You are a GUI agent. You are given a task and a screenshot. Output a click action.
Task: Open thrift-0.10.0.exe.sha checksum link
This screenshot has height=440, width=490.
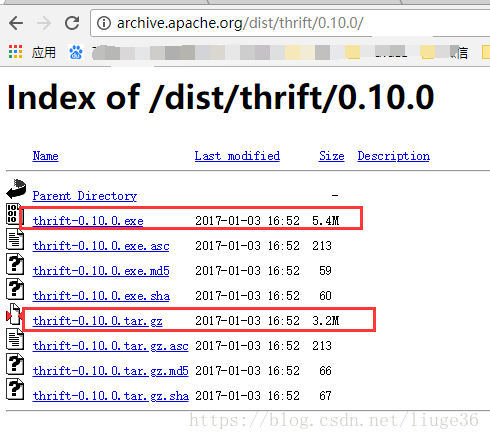pos(101,296)
